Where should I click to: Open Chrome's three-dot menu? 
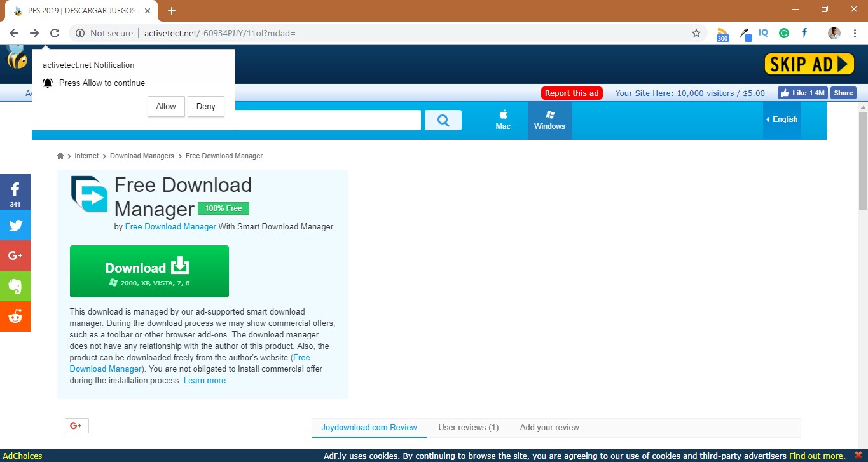click(x=854, y=32)
